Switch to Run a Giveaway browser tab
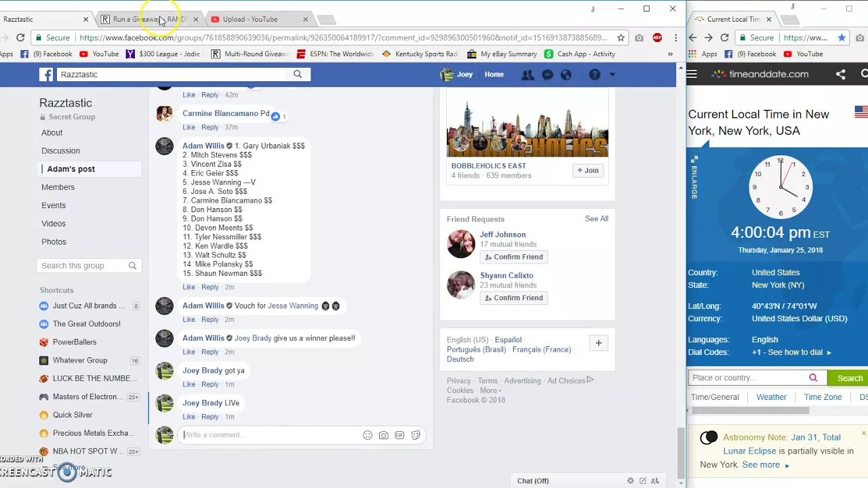 coord(150,19)
